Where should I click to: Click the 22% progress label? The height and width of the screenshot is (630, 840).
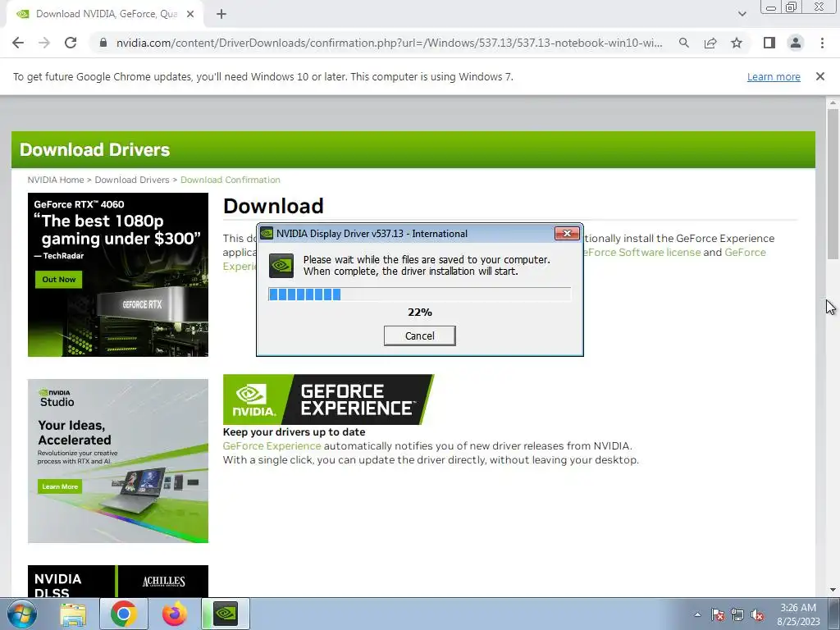point(419,313)
